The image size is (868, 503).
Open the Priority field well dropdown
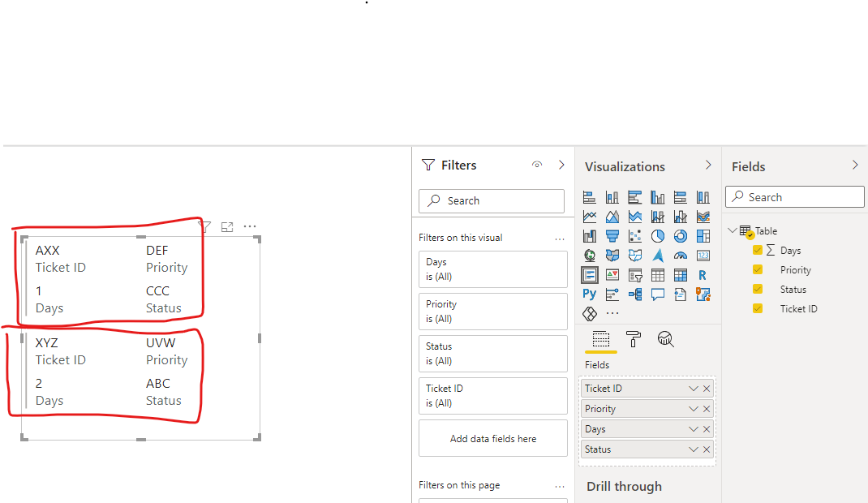coord(693,409)
